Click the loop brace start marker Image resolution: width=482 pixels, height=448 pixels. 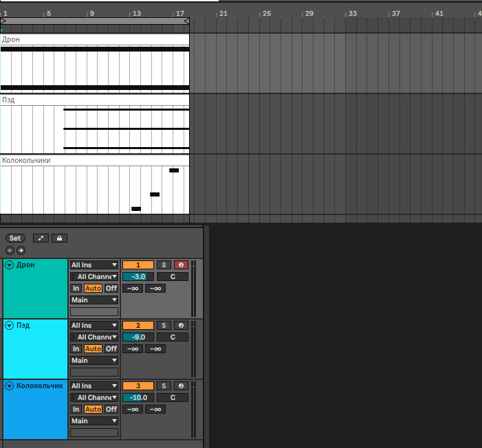(x=3, y=21)
